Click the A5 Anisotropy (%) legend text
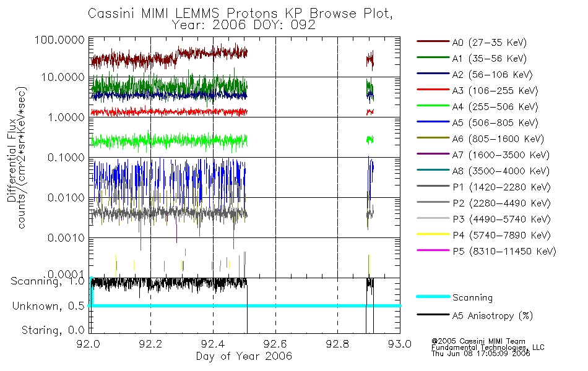The height and width of the screenshot is (371, 588). [x=493, y=316]
